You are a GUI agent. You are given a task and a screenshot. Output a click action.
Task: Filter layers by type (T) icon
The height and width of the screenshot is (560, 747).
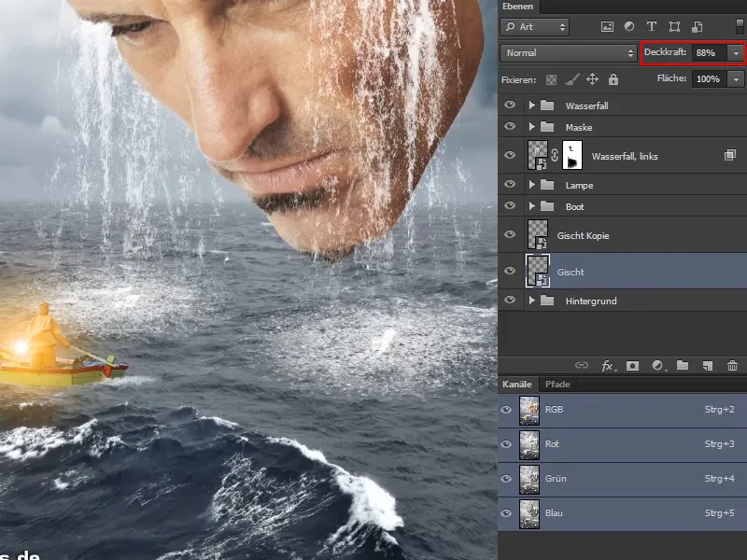click(x=651, y=27)
